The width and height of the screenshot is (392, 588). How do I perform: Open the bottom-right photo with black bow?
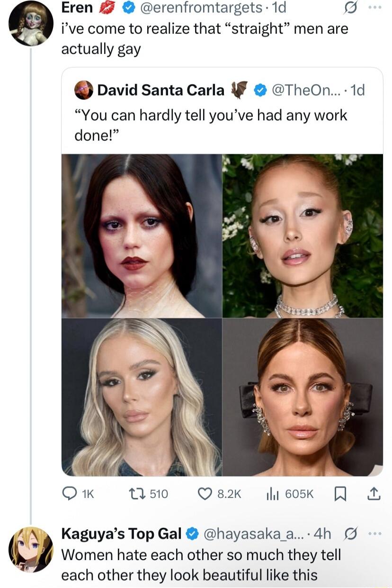[303, 397]
